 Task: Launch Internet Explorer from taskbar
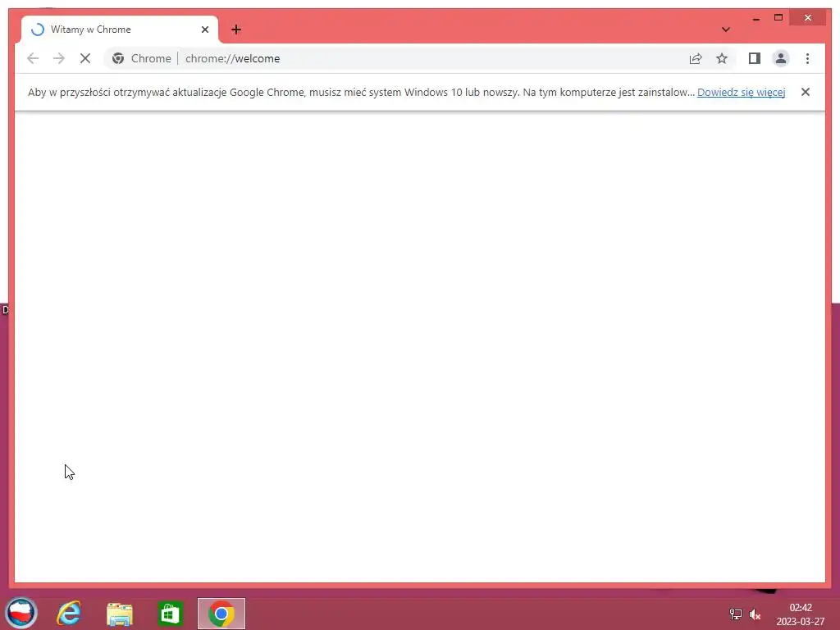tap(69, 614)
